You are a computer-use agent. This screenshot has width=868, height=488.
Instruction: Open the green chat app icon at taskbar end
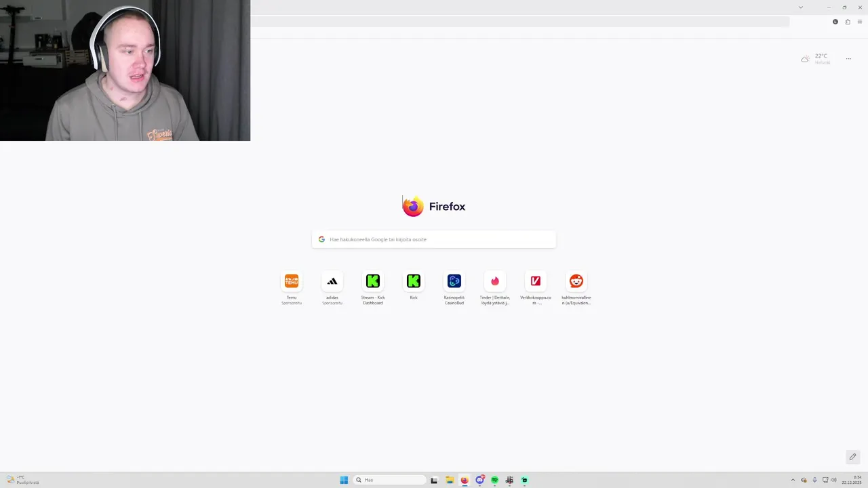tap(524, 480)
